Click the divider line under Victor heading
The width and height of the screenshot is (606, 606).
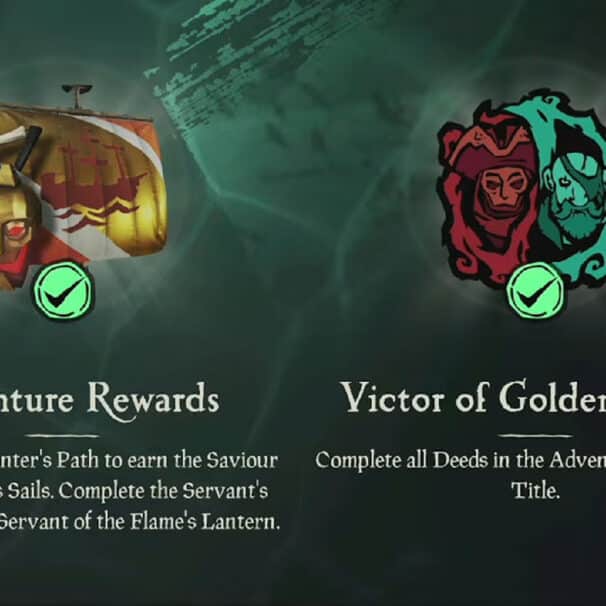535,436
